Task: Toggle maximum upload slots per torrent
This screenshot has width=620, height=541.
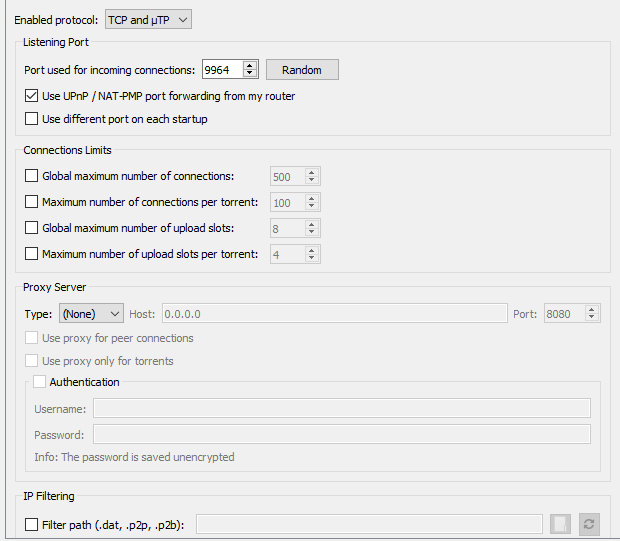Action: click(32, 254)
